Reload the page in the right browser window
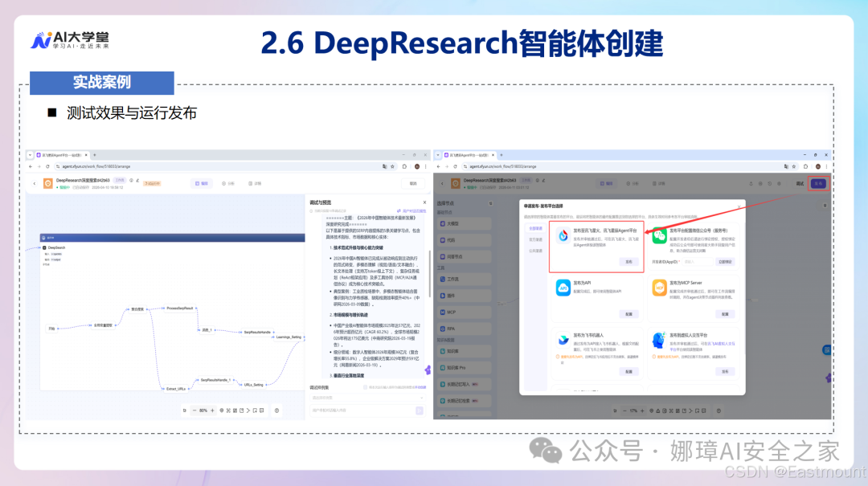The image size is (868, 486). 455,166
